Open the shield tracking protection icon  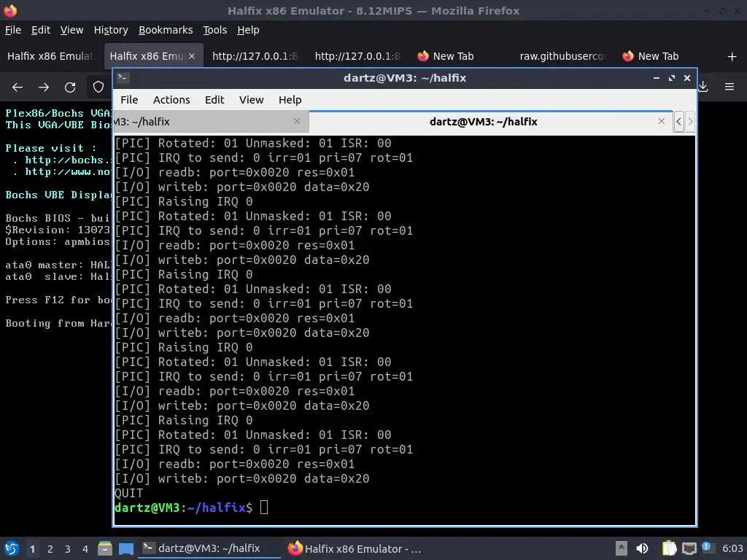[x=98, y=87]
